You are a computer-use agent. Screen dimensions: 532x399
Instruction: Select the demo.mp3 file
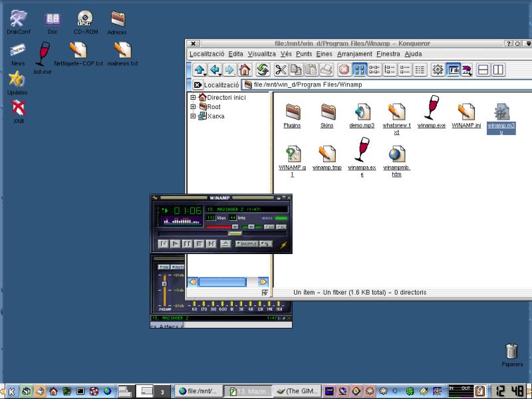362,116
